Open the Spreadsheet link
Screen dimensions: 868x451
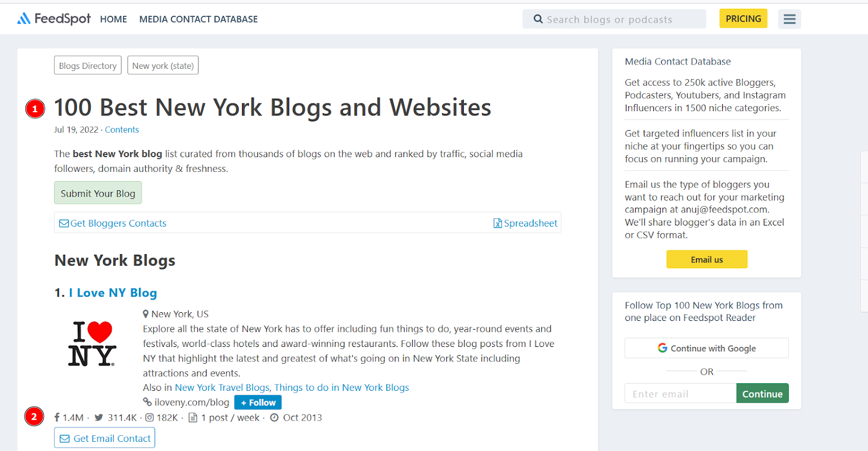coord(531,223)
